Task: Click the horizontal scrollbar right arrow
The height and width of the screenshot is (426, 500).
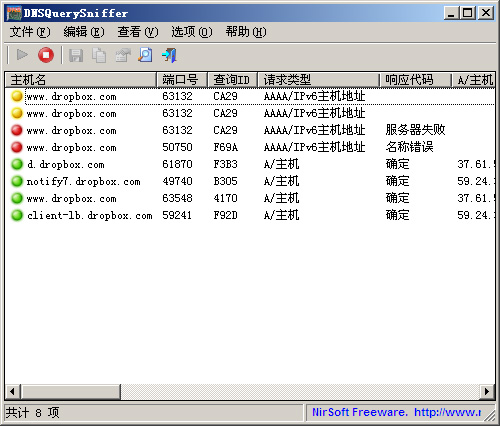Action: (x=487, y=391)
